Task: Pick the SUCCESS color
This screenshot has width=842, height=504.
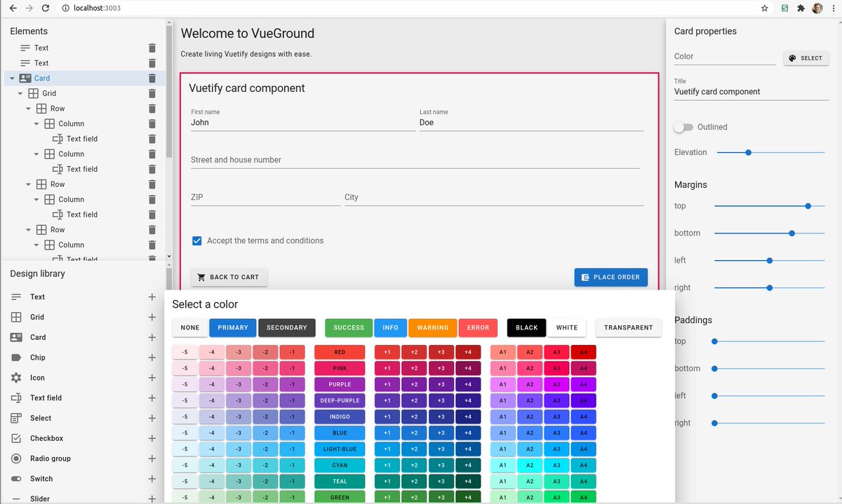Action: coord(349,327)
